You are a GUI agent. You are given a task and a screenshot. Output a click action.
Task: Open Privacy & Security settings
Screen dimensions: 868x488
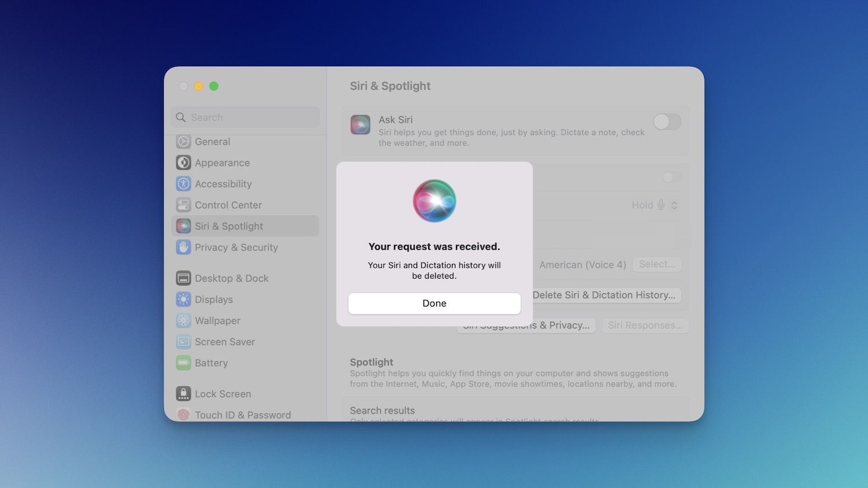click(183, 247)
